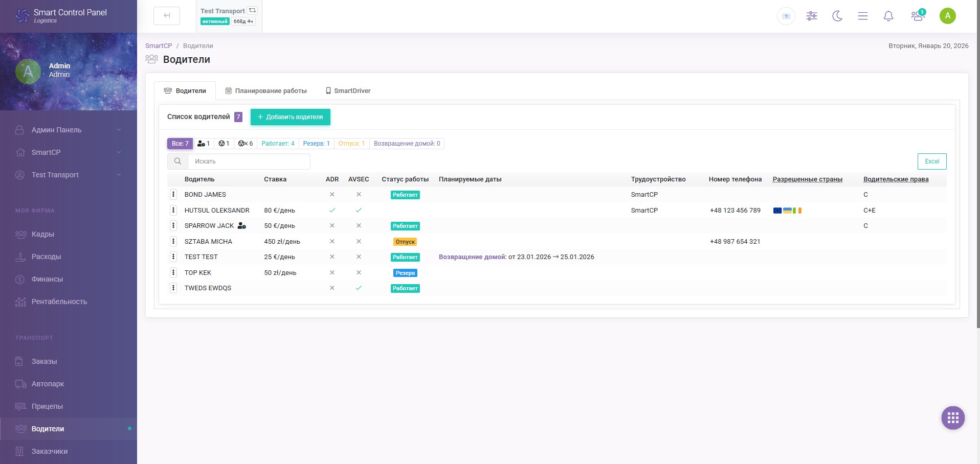Open row menu for SZTABA MICHA

coord(173,241)
